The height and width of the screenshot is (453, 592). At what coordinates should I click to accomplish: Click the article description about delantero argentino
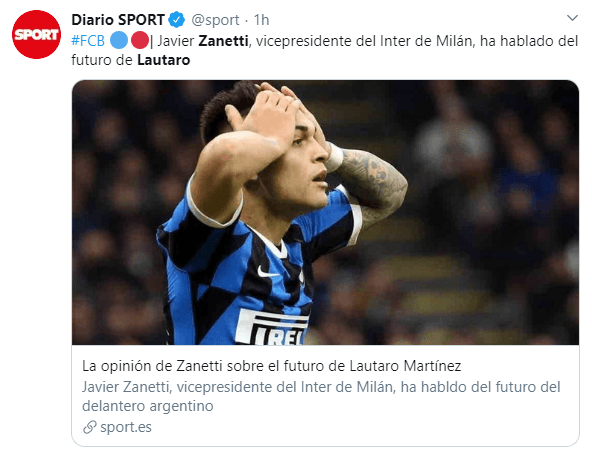click(x=321, y=396)
